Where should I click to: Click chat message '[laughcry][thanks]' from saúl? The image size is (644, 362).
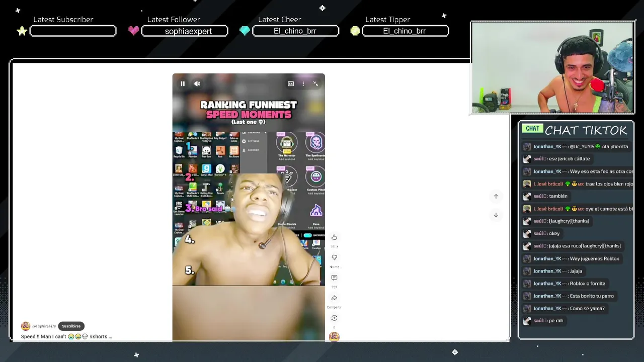click(x=569, y=221)
